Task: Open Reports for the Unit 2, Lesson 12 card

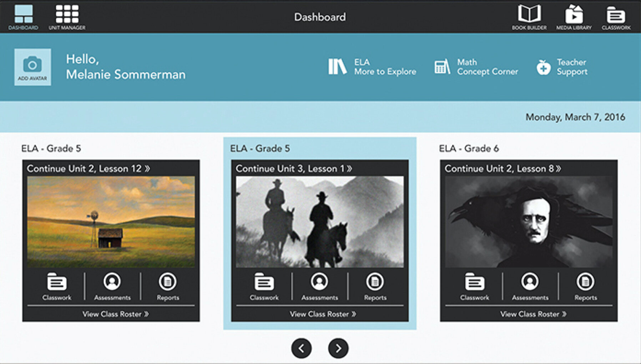Action: [x=168, y=287]
